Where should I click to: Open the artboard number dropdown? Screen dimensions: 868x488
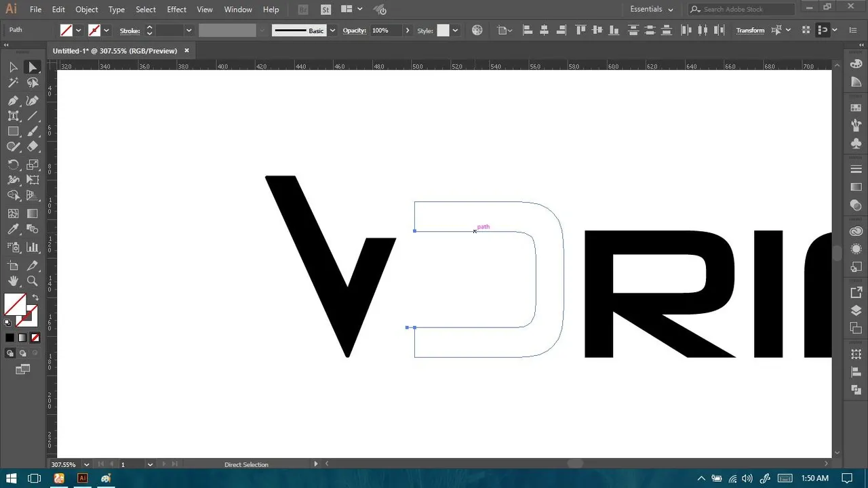[150, 464]
